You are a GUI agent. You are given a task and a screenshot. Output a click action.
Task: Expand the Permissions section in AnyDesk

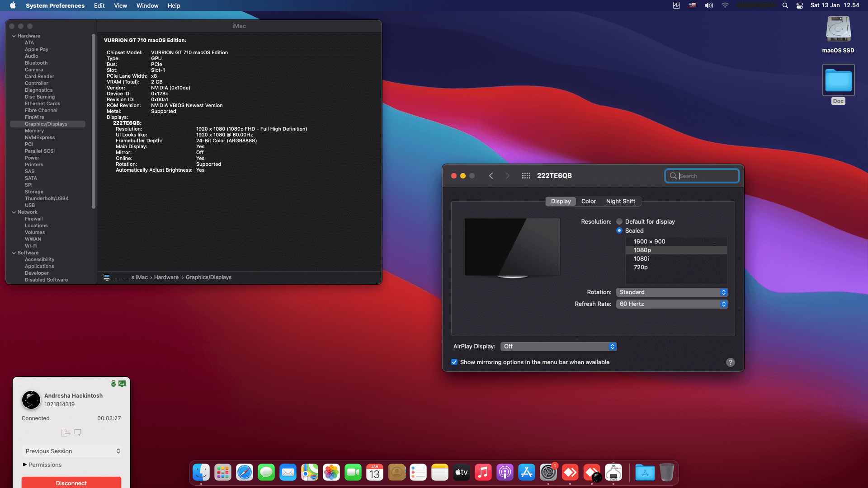click(25, 465)
